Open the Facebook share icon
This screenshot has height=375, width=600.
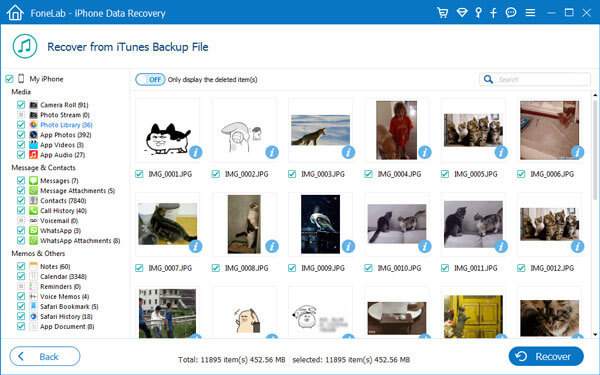(x=493, y=13)
